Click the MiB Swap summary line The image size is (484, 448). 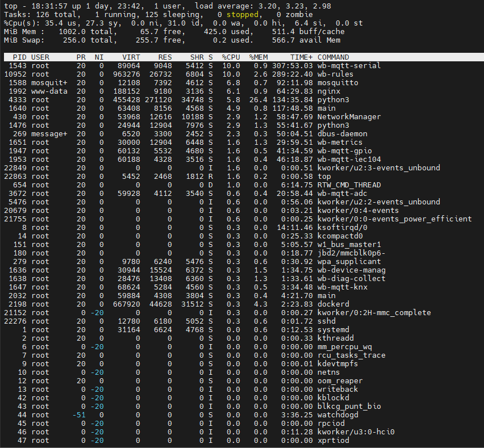click(172, 40)
